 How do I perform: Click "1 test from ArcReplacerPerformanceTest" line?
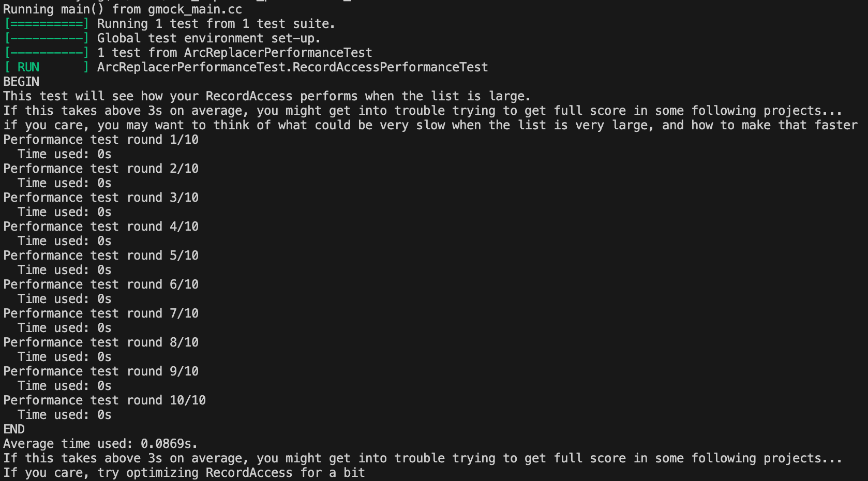[234, 53]
